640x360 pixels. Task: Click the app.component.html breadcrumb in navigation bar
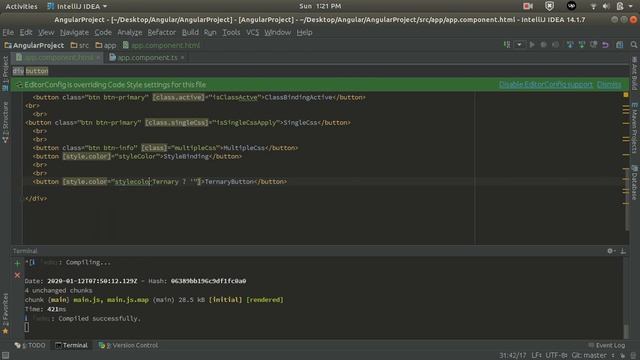161,45
